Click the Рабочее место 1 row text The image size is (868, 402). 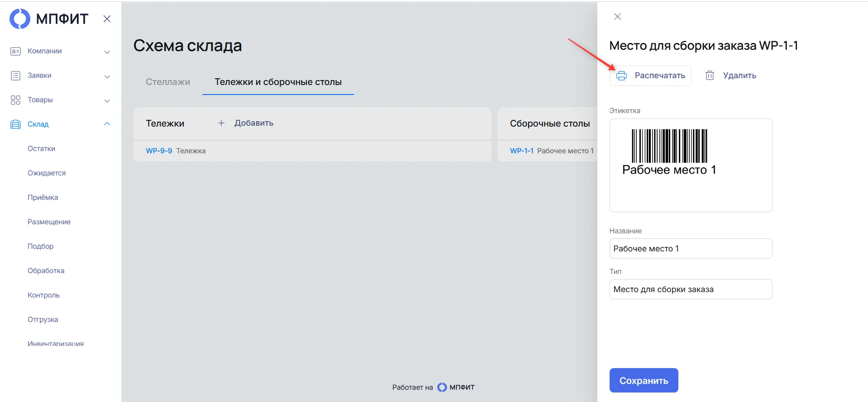coord(565,151)
